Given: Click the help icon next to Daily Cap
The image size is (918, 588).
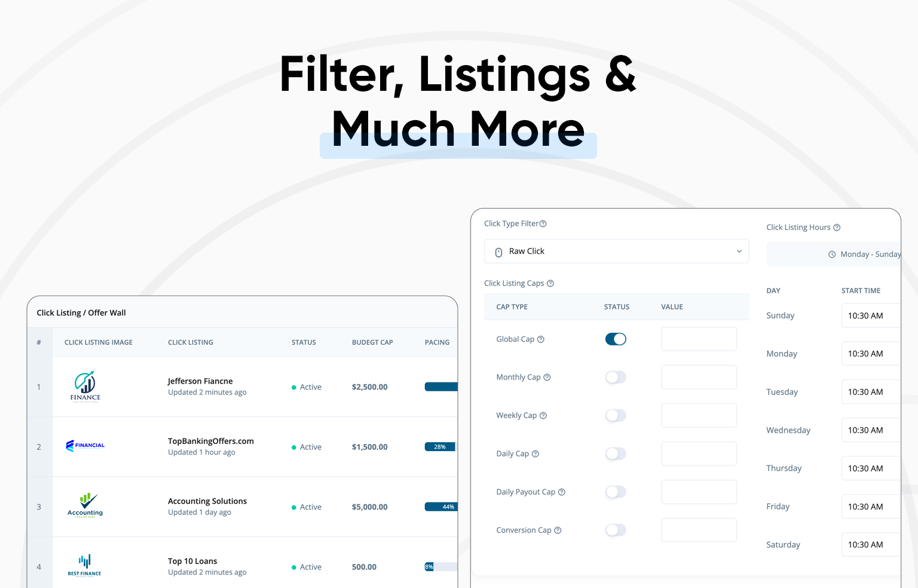Looking at the screenshot, I should coord(535,454).
